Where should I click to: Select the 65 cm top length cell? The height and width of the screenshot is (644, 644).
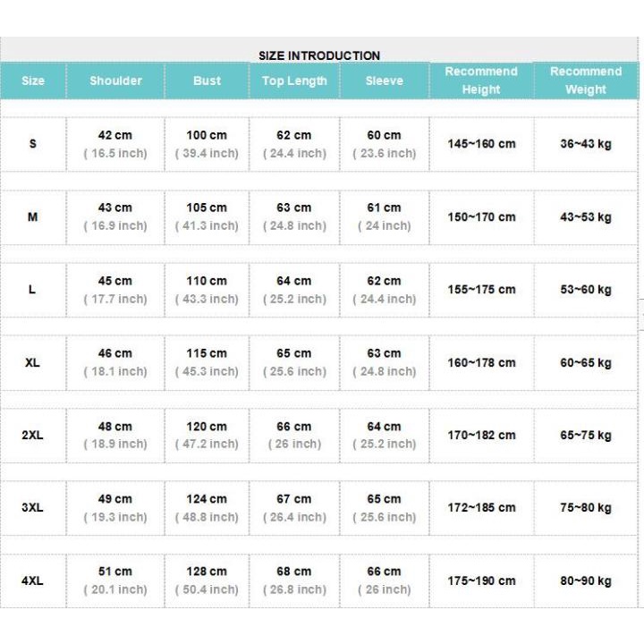point(294,353)
